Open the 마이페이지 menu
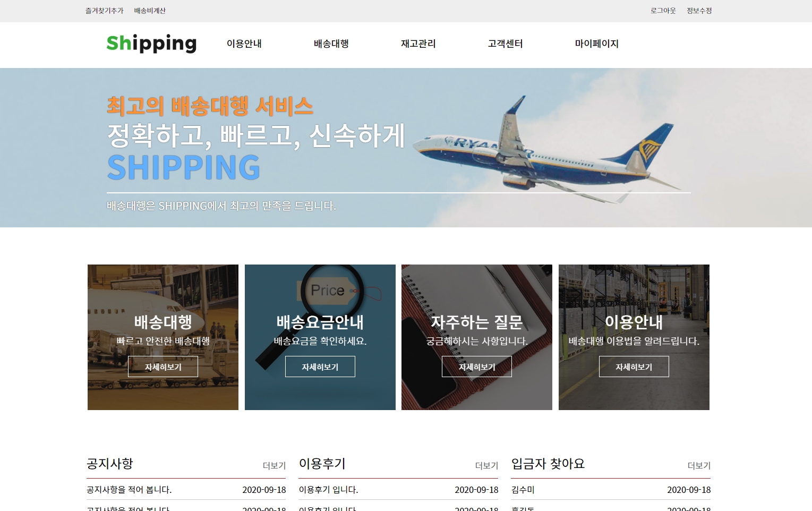812x511 pixels. click(597, 44)
